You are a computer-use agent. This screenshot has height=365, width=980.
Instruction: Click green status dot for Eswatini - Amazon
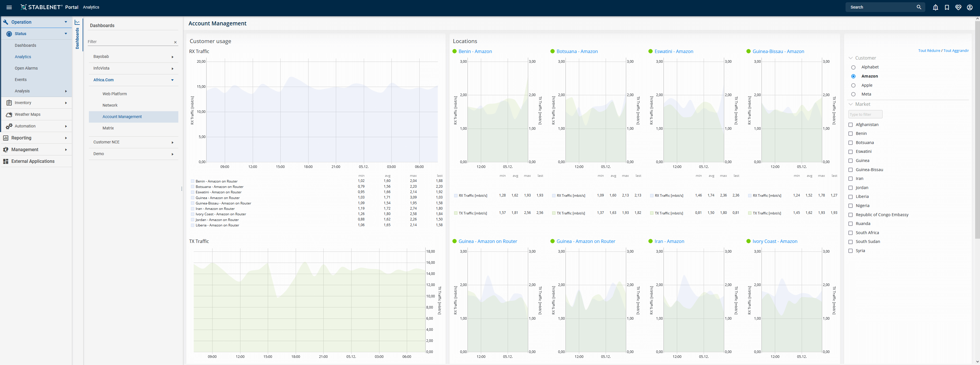click(651, 51)
